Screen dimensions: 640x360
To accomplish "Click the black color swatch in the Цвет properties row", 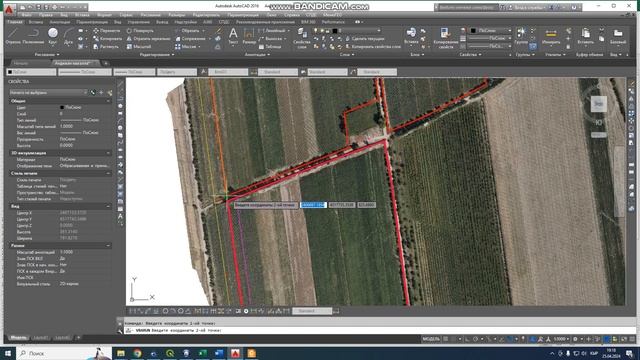I will pos(62,107).
